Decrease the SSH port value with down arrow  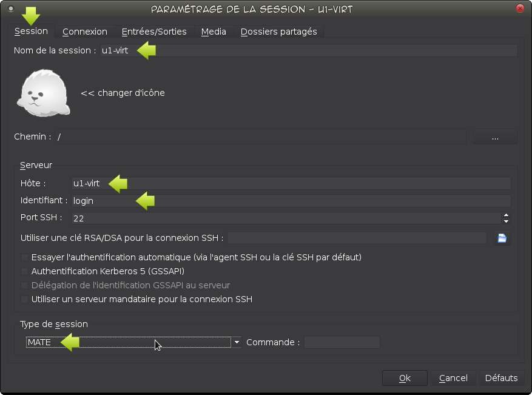coord(506,221)
